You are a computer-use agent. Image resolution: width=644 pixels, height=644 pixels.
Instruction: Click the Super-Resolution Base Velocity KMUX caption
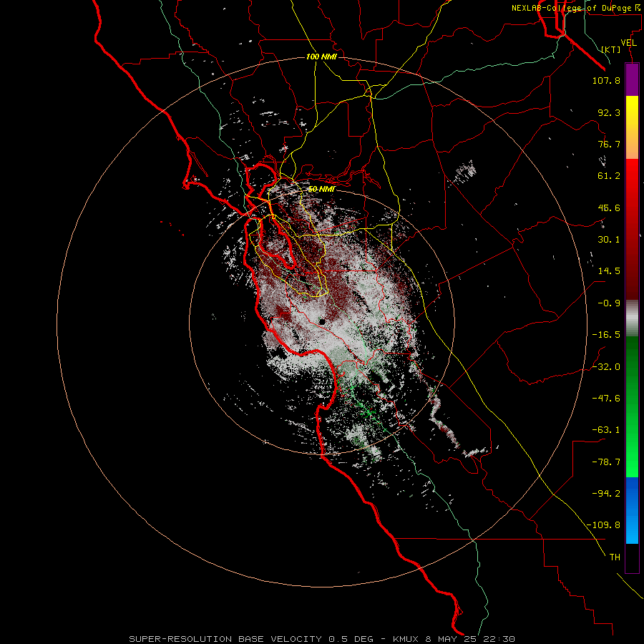point(322,639)
